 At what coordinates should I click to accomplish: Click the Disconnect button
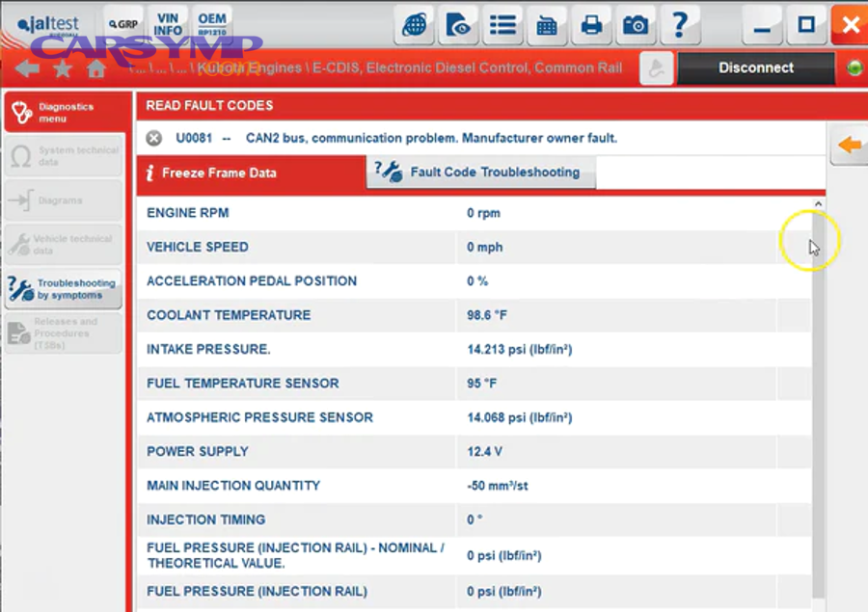click(755, 67)
